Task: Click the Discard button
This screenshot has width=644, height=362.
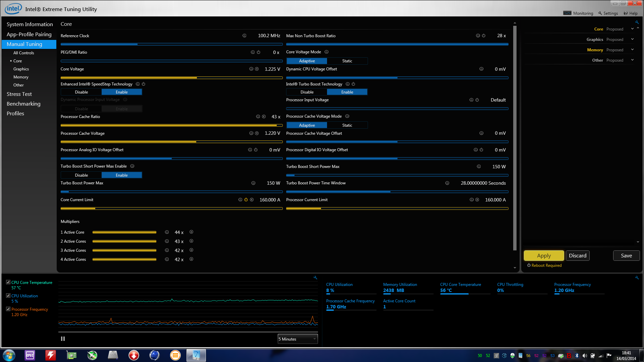Action: coord(578,256)
